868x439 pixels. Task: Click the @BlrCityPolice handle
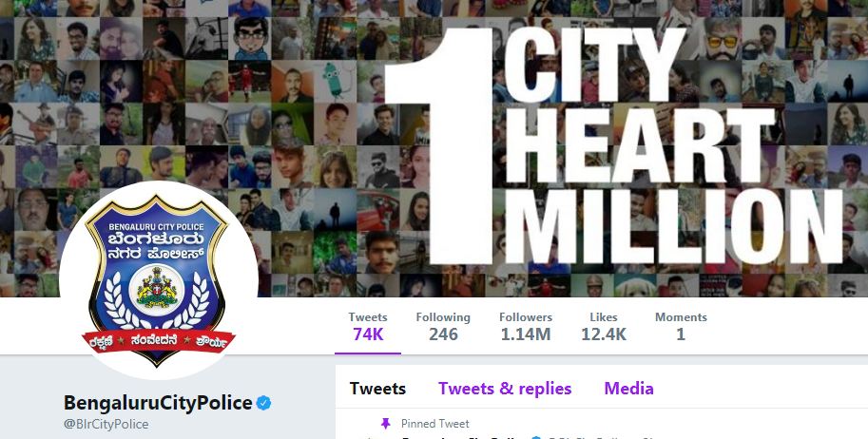106,424
